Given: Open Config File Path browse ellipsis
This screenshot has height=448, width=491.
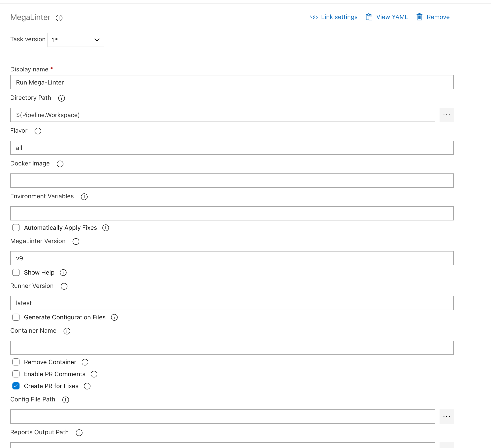Looking at the screenshot, I should coord(446,416).
